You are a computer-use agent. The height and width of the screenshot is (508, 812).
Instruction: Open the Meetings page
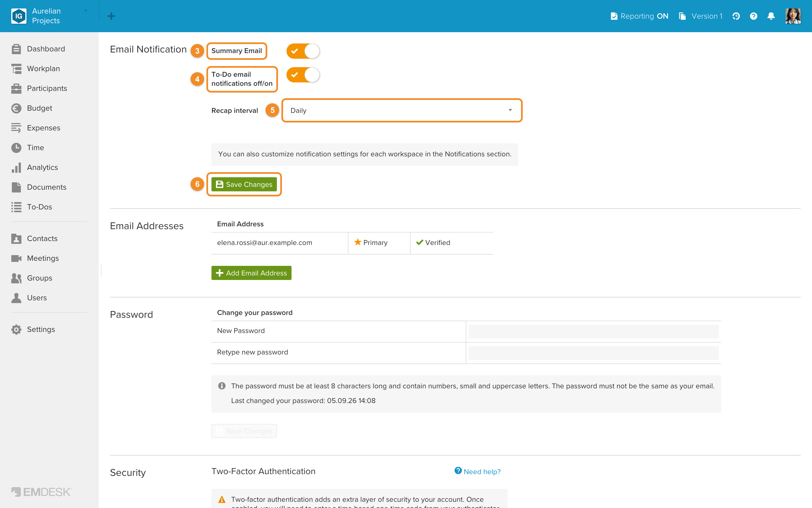click(35, 258)
